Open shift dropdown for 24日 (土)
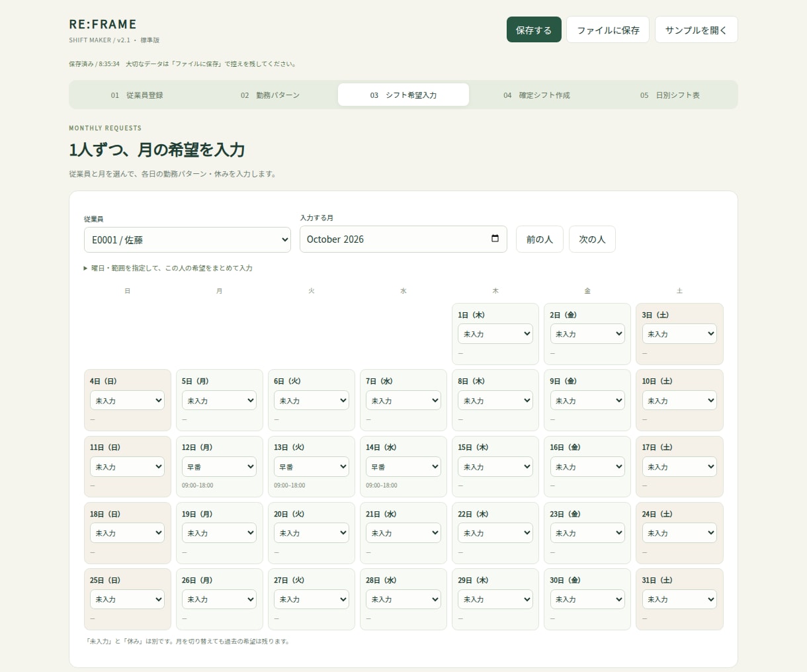Screen dimensions: 807x672 click(679, 533)
